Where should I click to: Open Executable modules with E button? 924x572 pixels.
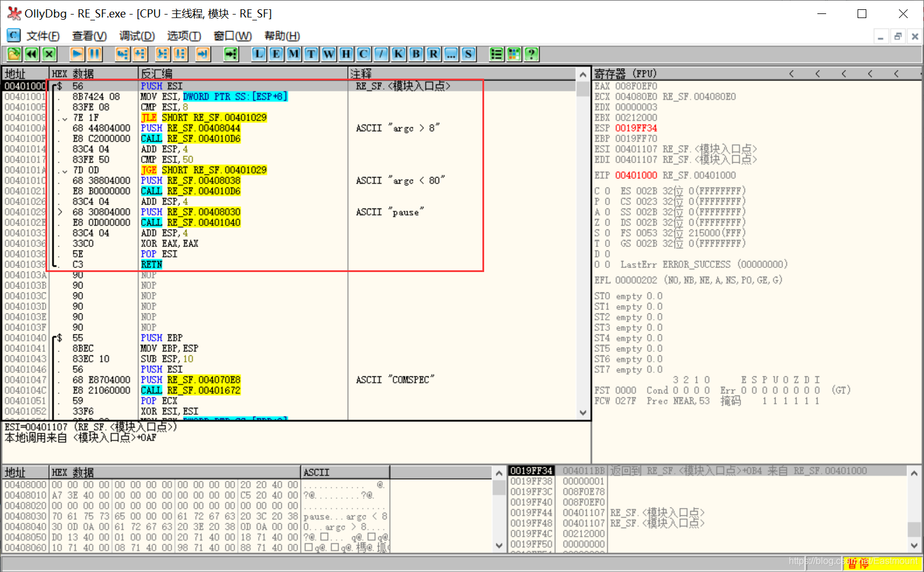pyautogui.click(x=276, y=54)
